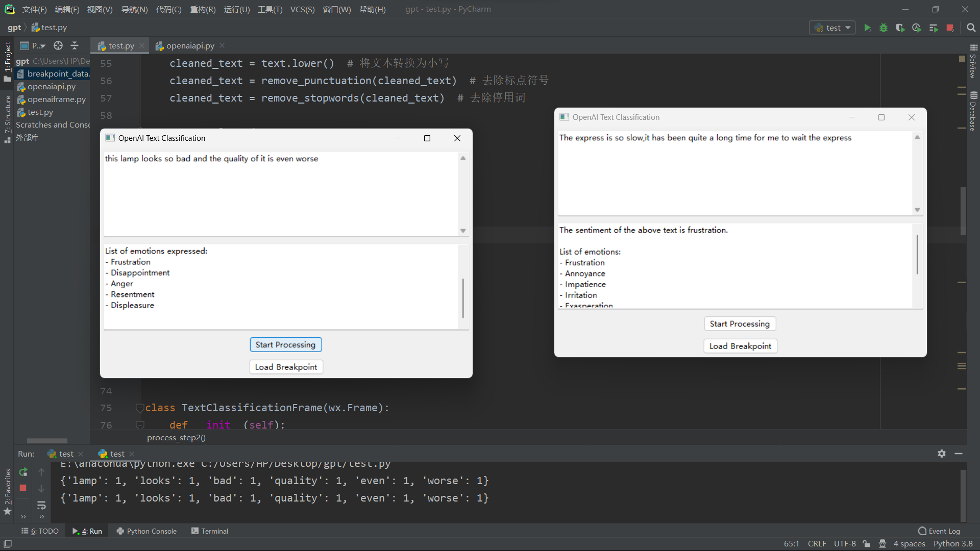Open the Python Console tab
The width and height of the screenshot is (980, 551).
coord(146,531)
